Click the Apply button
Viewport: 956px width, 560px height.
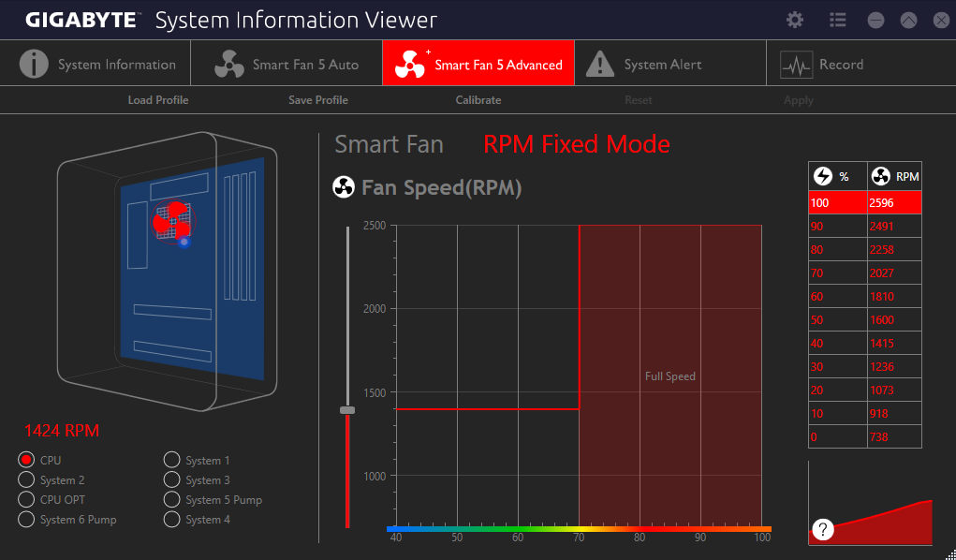click(x=798, y=100)
